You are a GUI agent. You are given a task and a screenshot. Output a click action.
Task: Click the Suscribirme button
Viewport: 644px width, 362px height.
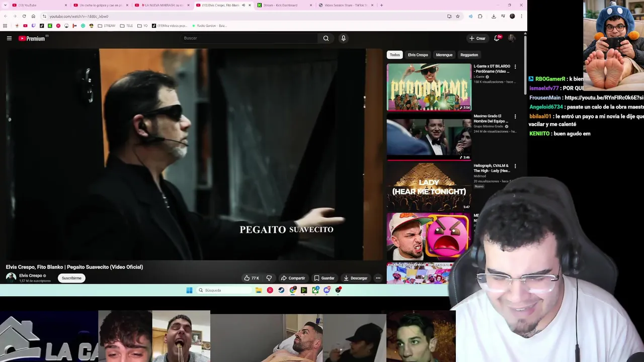tap(71, 278)
